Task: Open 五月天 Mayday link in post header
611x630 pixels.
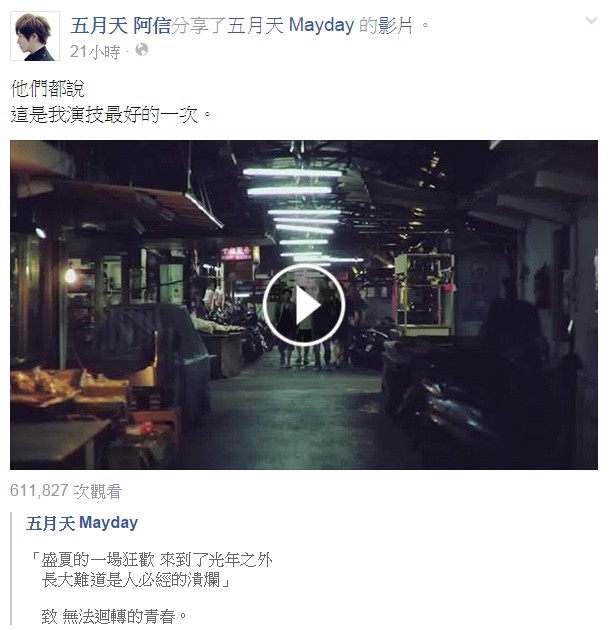Action: click(x=291, y=26)
